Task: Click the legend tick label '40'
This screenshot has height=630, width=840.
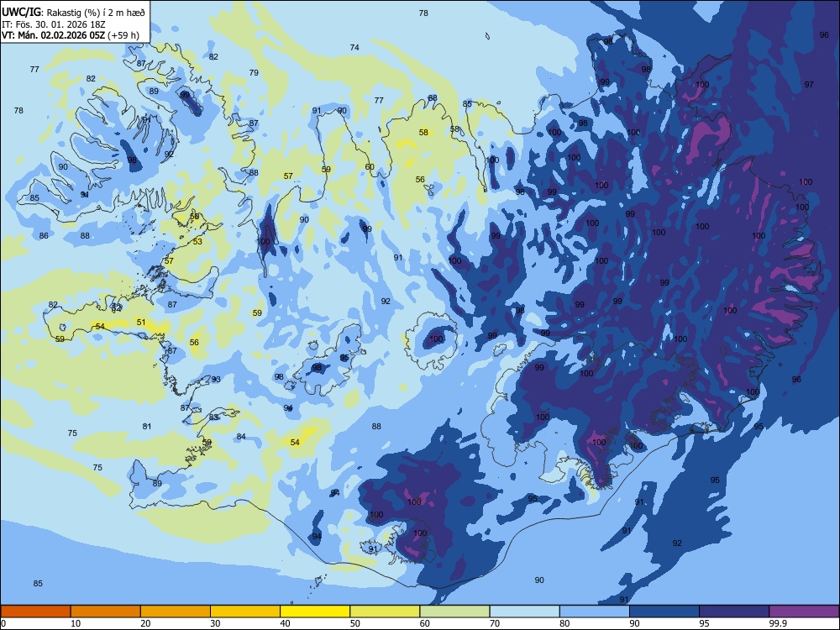Action: click(285, 623)
